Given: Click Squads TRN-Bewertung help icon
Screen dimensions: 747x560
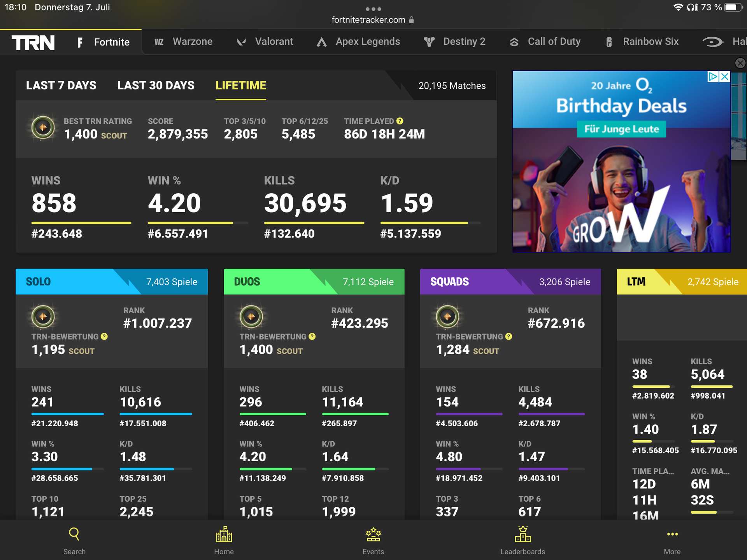Looking at the screenshot, I should point(509,336).
